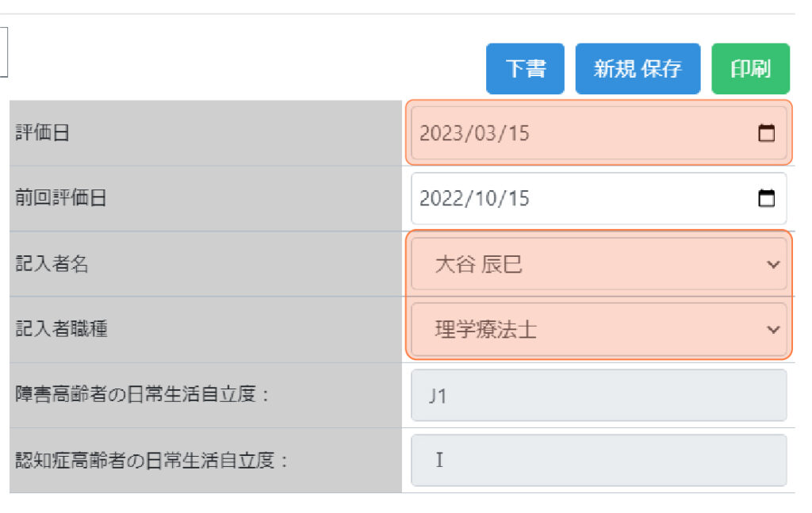Image resolution: width=812 pixels, height=513 pixels.
Task: Click the 障害高齢者の日常生活自立度 label
Action: click(143, 395)
